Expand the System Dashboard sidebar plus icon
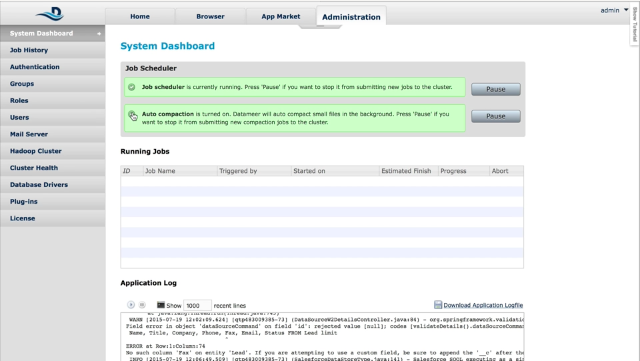The height and width of the screenshot is (361, 640). click(99, 33)
